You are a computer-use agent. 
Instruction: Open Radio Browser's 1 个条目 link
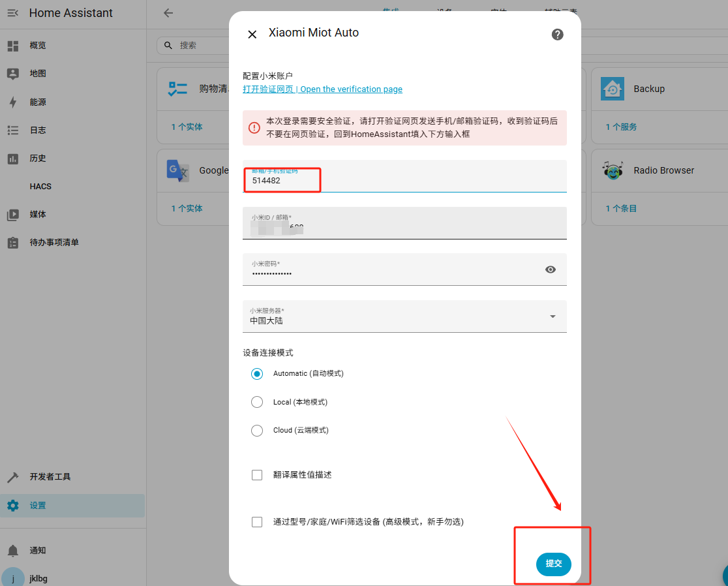pos(621,208)
